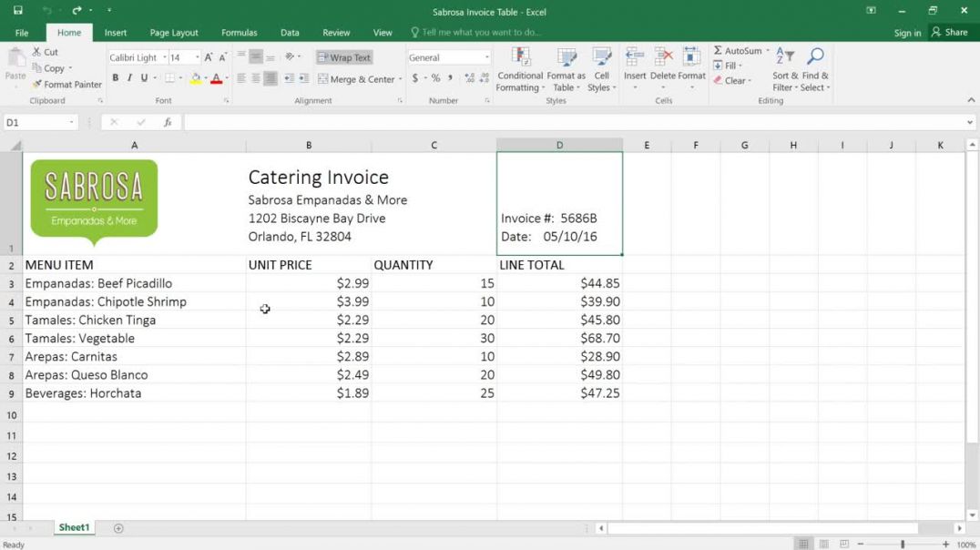This screenshot has height=550, width=980.
Task: Add a new sheet with plus icon
Action: click(x=118, y=528)
